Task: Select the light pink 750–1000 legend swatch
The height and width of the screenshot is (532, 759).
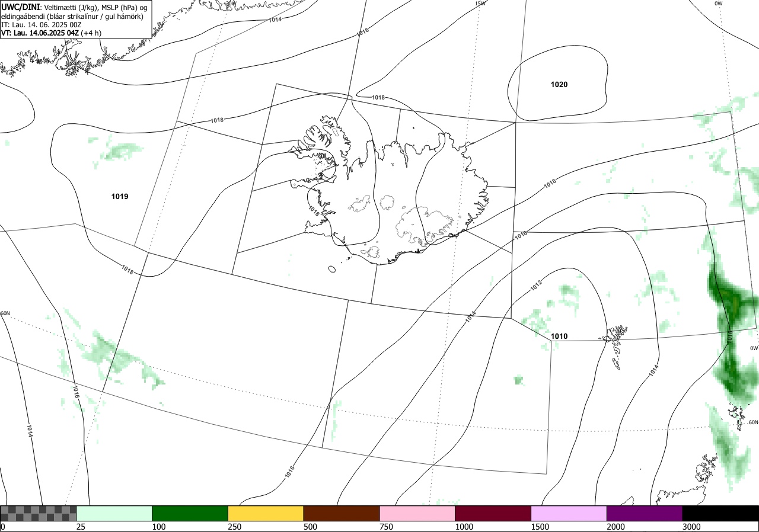Action: tap(417, 513)
